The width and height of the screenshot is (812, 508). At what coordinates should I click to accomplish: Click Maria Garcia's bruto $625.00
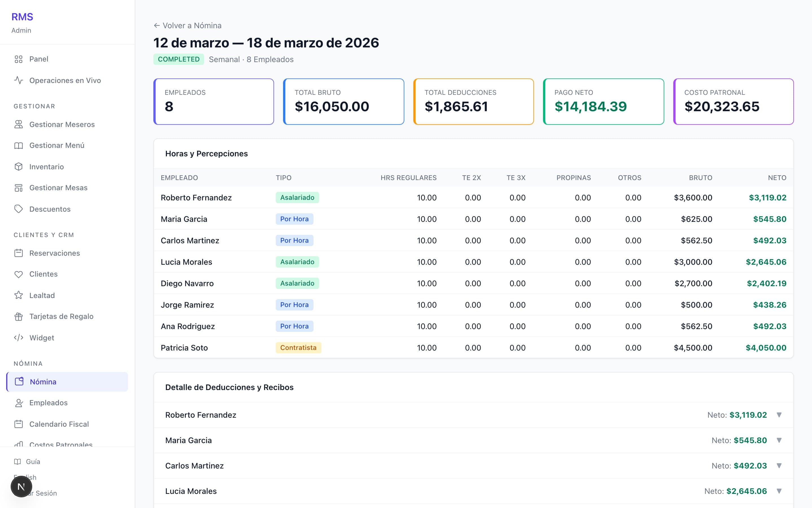[697, 219]
